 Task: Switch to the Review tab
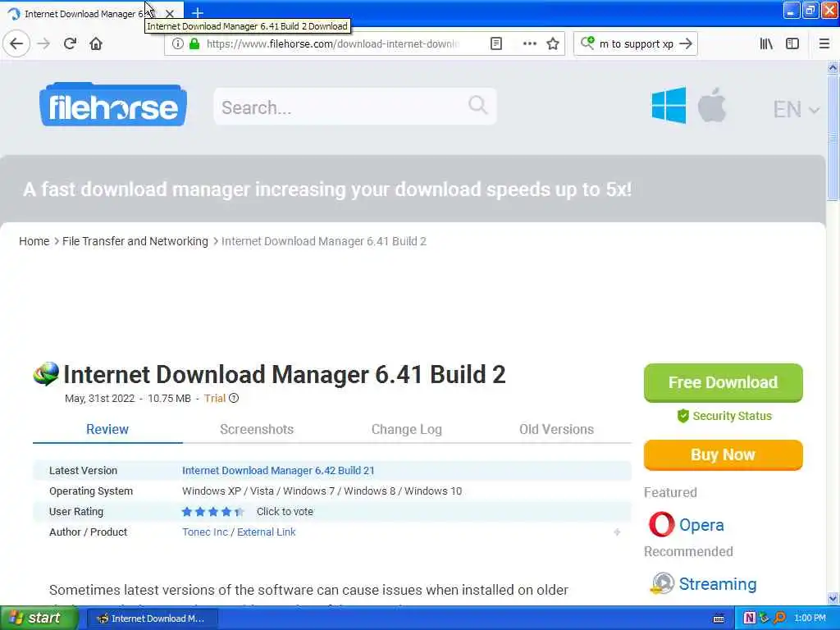pos(107,429)
